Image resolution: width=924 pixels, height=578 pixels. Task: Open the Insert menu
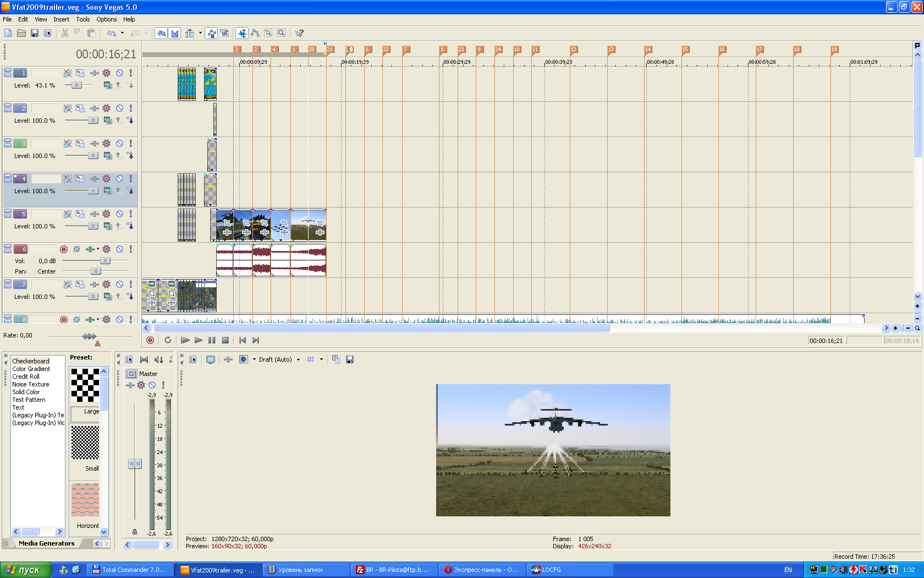tap(61, 19)
